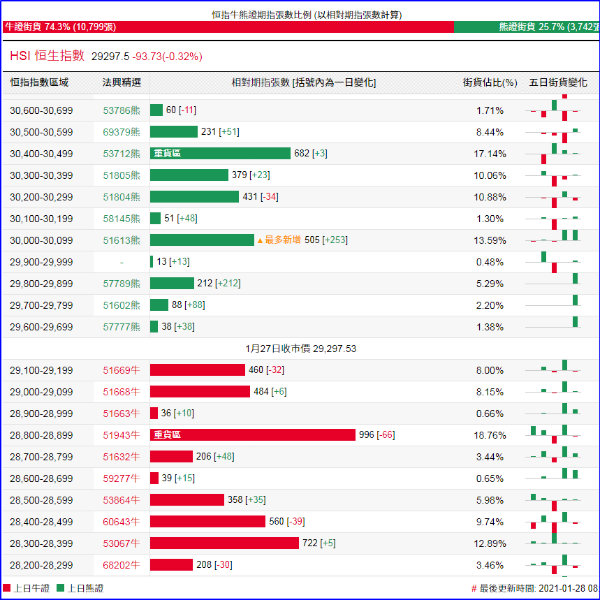Click the 722 [+5] bar value
The width and height of the screenshot is (600, 600).
pyautogui.click(x=319, y=543)
